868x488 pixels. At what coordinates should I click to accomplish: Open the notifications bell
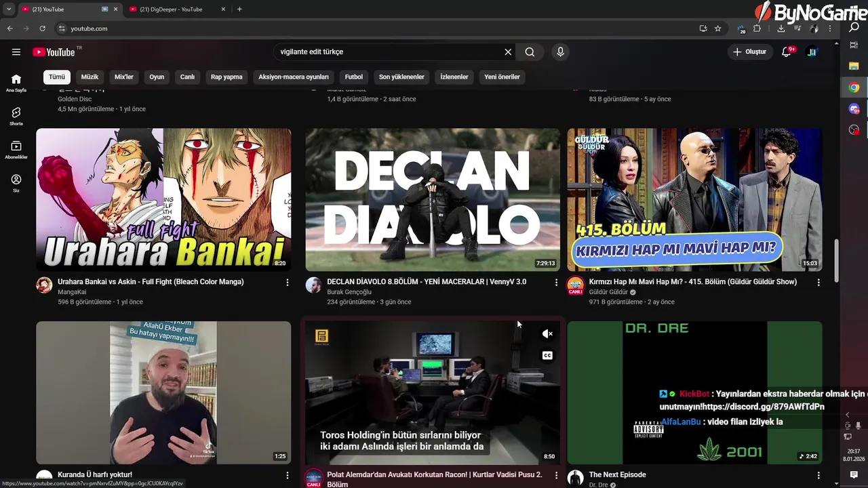pos(787,52)
